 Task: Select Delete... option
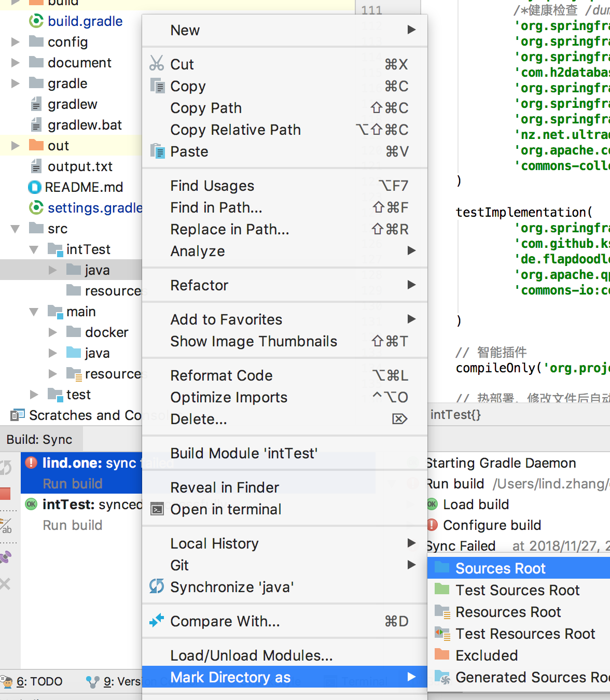point(285,419)
